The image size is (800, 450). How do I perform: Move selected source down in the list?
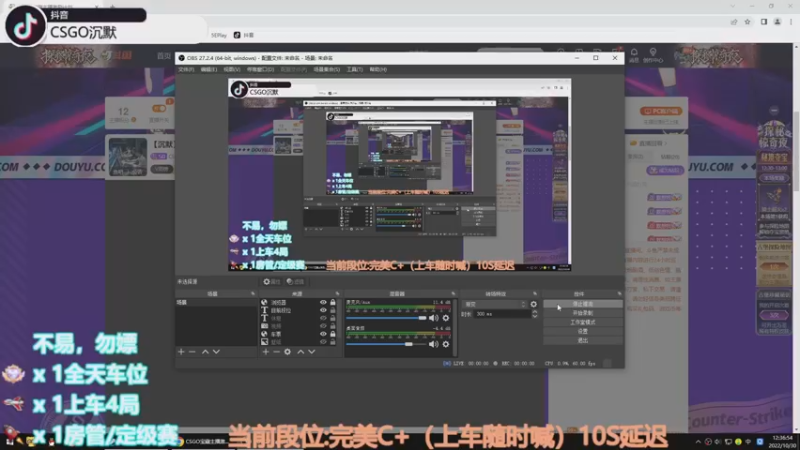[x=312, y=352]
